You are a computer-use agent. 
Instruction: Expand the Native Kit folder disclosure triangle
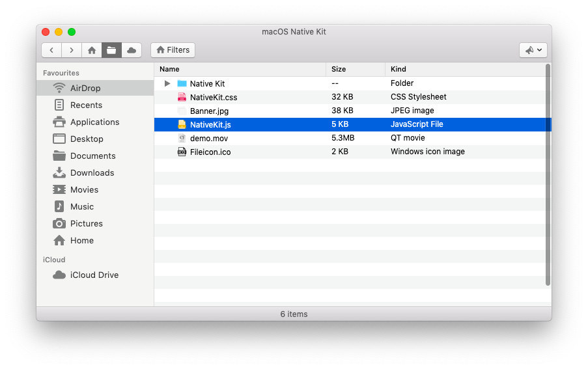(167, 83)
